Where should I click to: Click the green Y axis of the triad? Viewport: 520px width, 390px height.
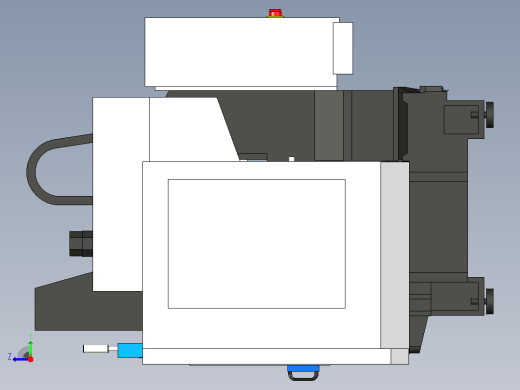click(x=30, y=348)
